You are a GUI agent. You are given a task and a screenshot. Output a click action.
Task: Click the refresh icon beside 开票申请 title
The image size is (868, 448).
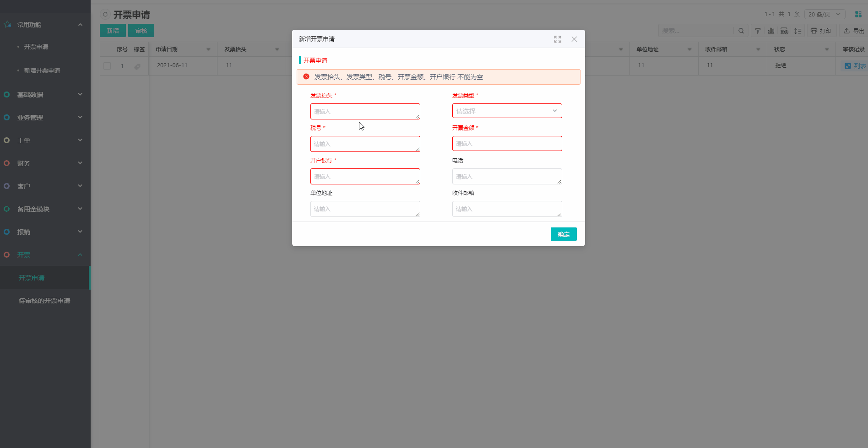105,15
